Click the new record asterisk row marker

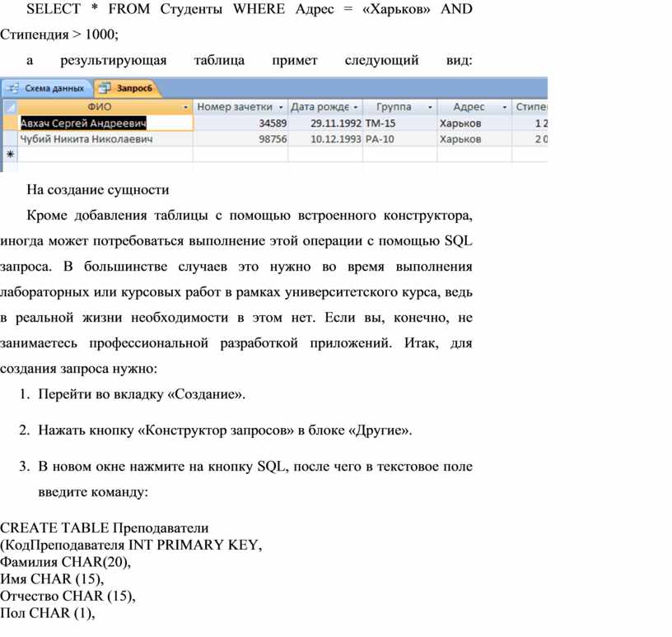10,154
